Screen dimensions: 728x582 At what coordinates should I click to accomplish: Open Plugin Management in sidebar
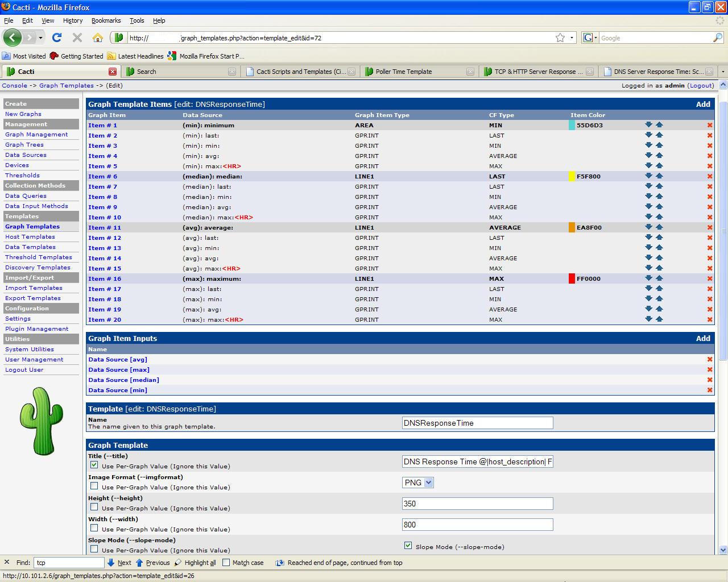[36, 329]
